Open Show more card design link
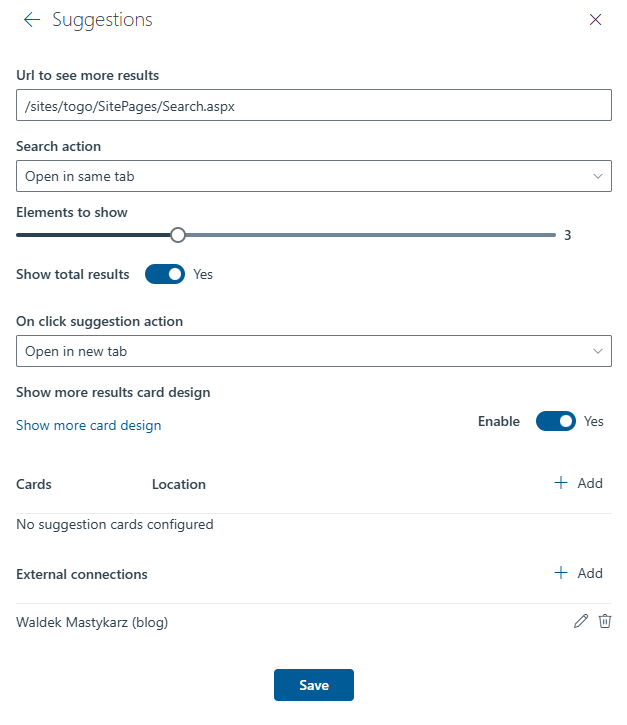Viewport: 627px width, 725px height. click(89, 425)
